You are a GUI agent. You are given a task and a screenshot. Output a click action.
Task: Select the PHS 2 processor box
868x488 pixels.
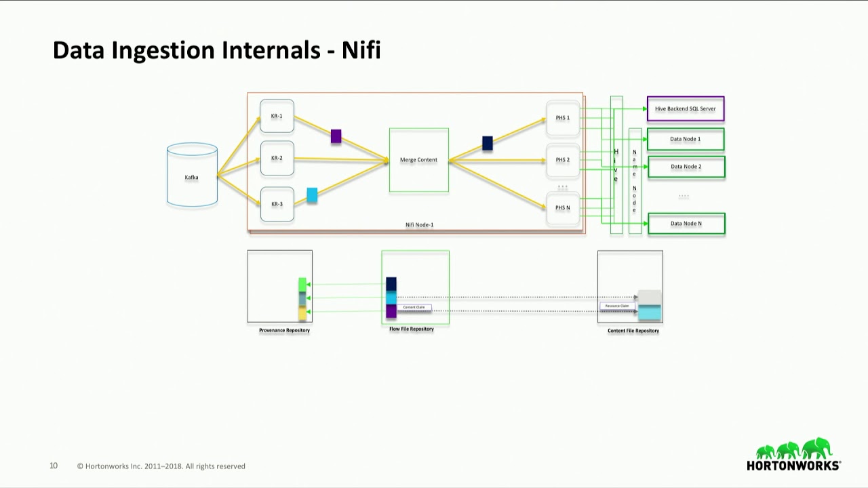563,160
